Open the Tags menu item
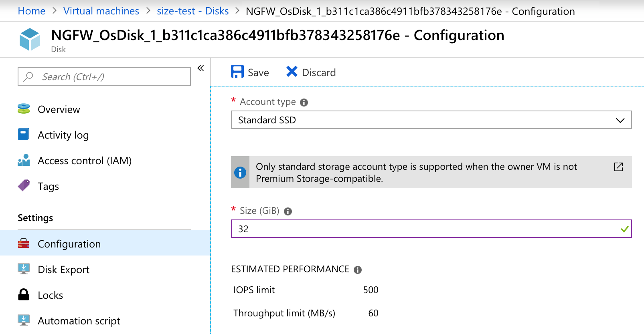 coord(48,187)
